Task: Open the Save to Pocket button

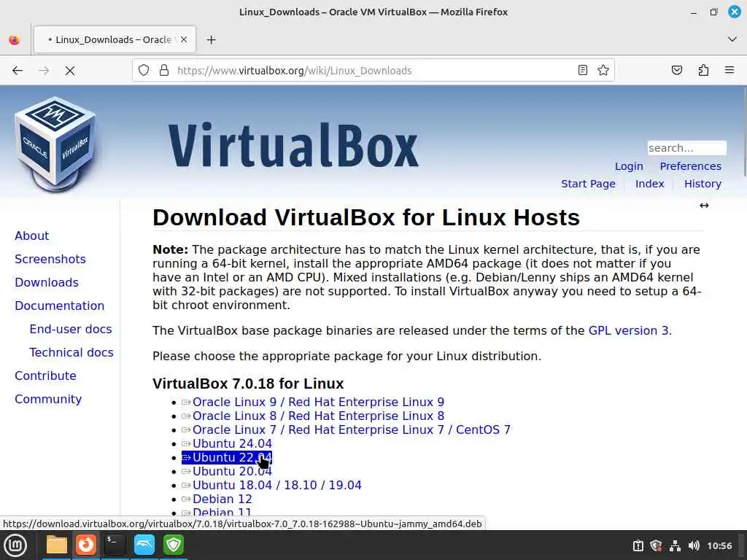Action: (676, 71)
